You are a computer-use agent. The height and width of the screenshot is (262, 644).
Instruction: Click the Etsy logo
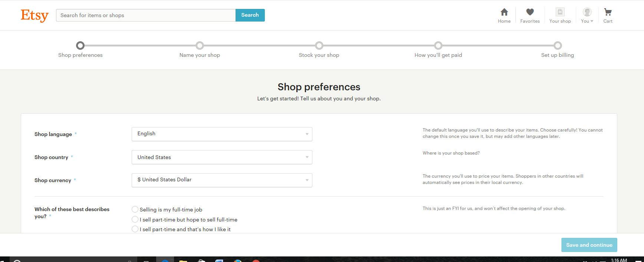click(x=34, y=15)
